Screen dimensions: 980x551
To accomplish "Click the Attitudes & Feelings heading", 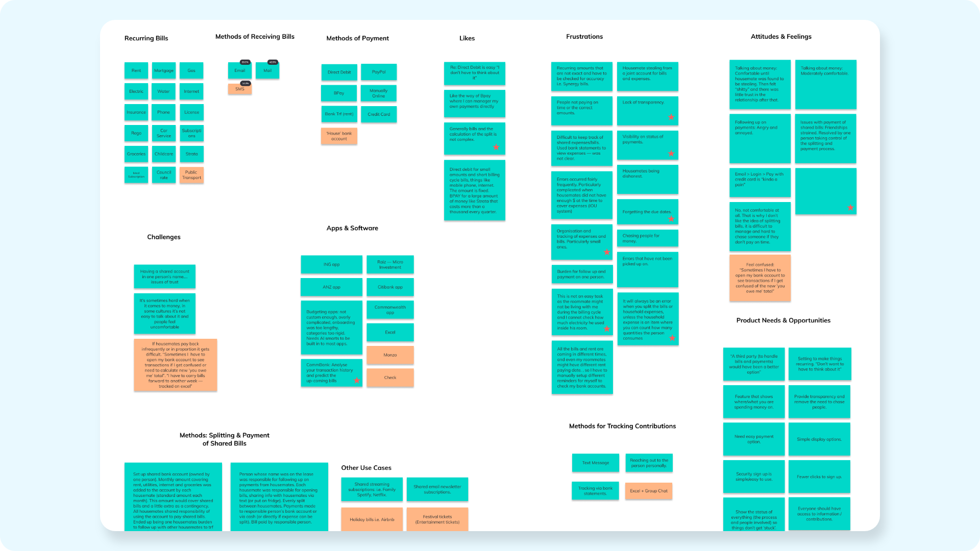I will tap(780, 37).
